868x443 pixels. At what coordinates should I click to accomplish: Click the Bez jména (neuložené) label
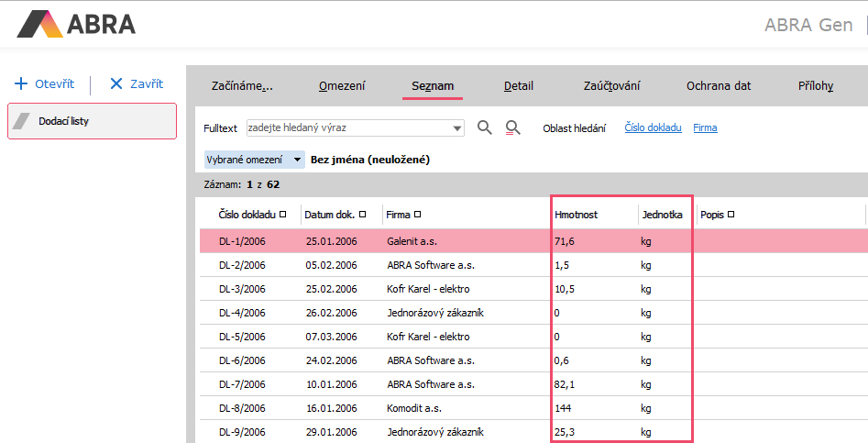370,160
